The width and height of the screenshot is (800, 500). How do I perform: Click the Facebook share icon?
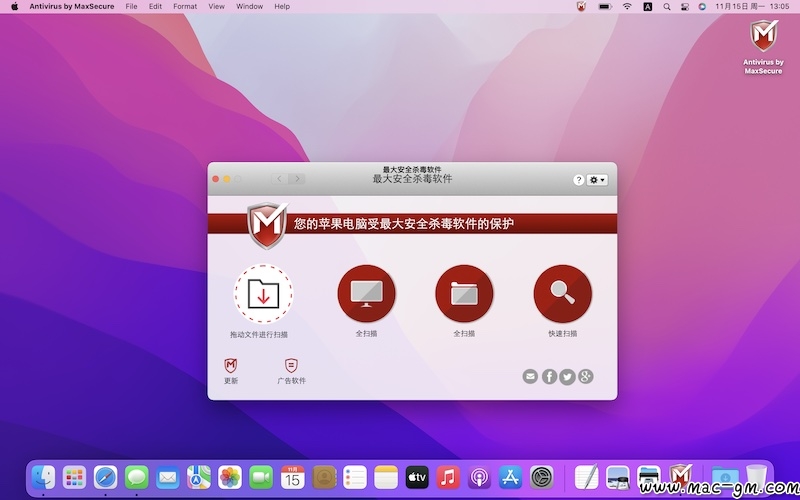click(x=549, y=377)
